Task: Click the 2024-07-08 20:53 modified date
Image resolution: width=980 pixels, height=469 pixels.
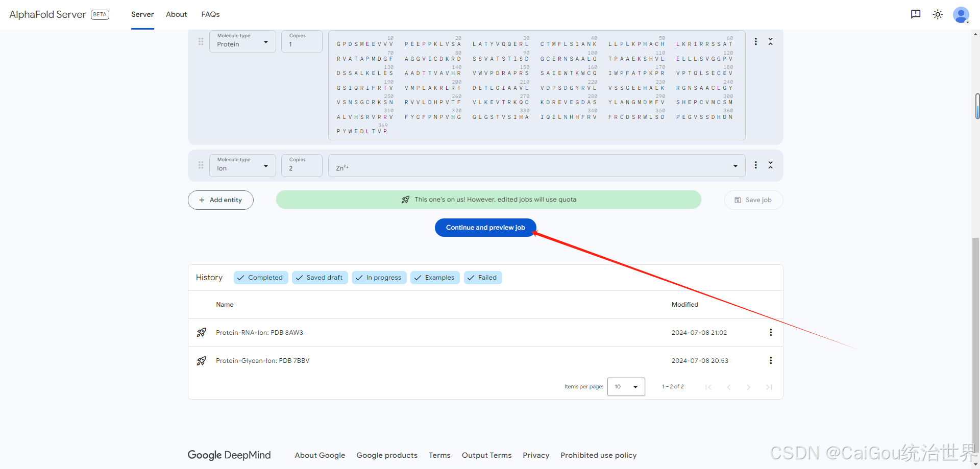Action: click(700, 361)
